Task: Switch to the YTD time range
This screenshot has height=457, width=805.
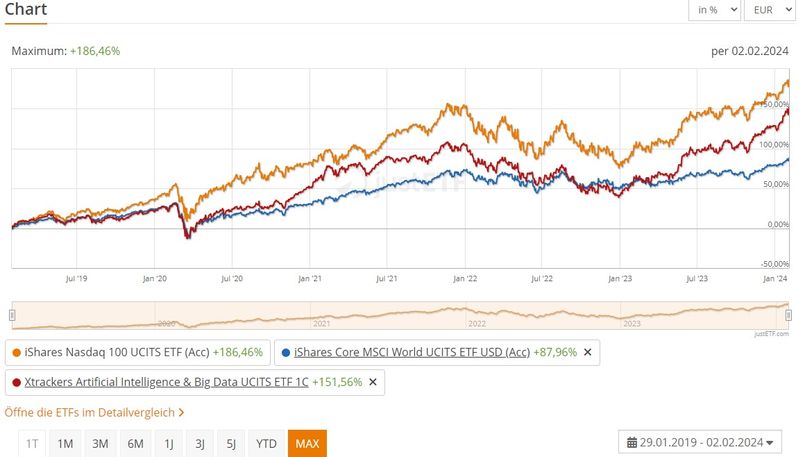Action: tap(266, 443)
